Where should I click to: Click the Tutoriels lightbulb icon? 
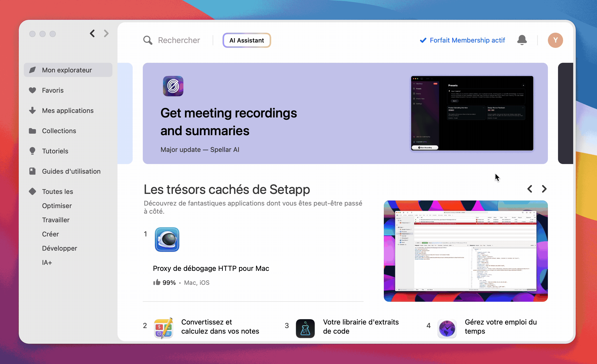coord(32,151)
